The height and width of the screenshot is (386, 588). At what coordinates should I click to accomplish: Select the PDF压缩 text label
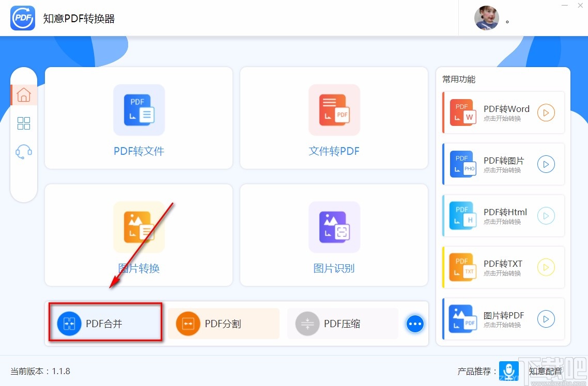[x=343, y=324]
